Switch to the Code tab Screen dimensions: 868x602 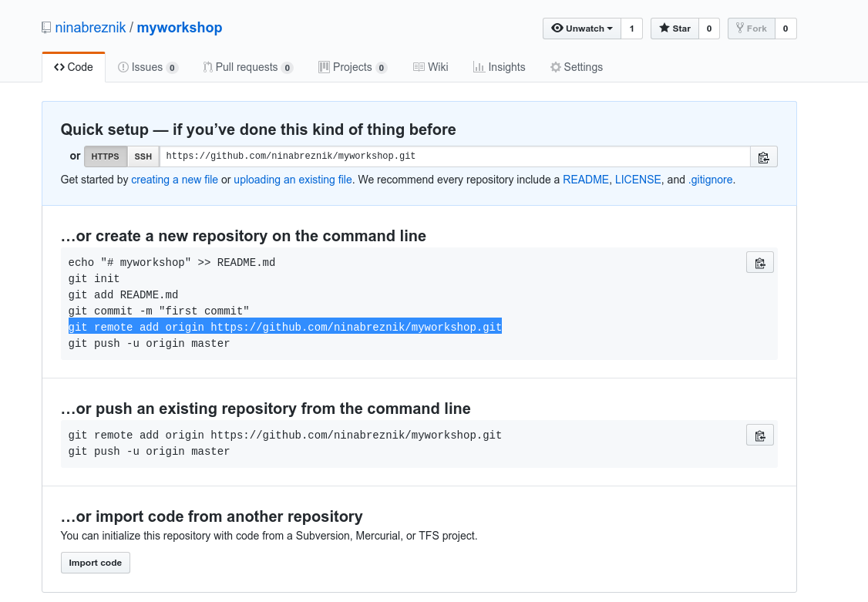[x=74, y=68]
